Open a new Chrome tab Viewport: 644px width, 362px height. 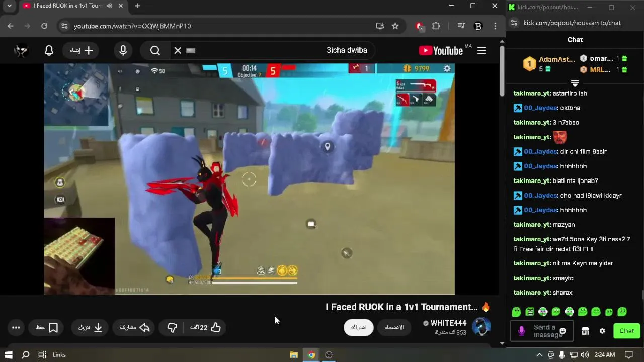(137, 6)
